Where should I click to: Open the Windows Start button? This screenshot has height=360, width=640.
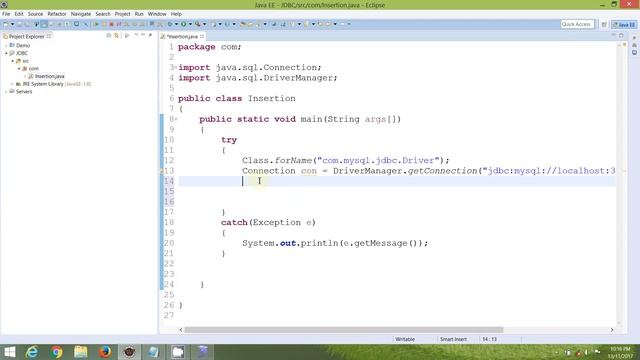pos(9,352)
